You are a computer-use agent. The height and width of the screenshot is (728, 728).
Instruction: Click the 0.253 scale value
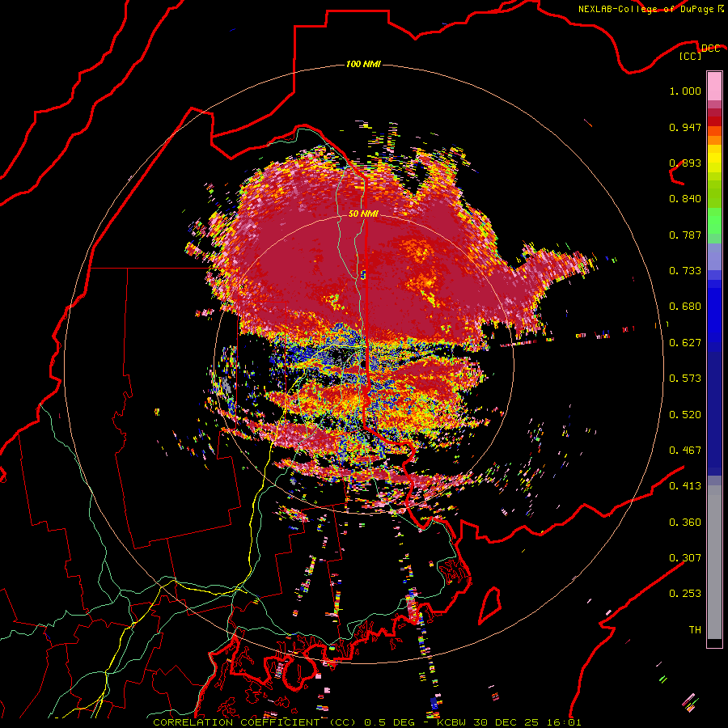pos(685,594)
